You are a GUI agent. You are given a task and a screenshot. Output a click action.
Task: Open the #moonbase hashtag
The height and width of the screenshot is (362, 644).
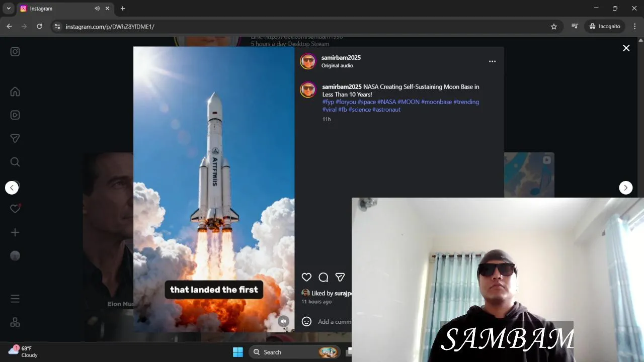tap(436, 102)
